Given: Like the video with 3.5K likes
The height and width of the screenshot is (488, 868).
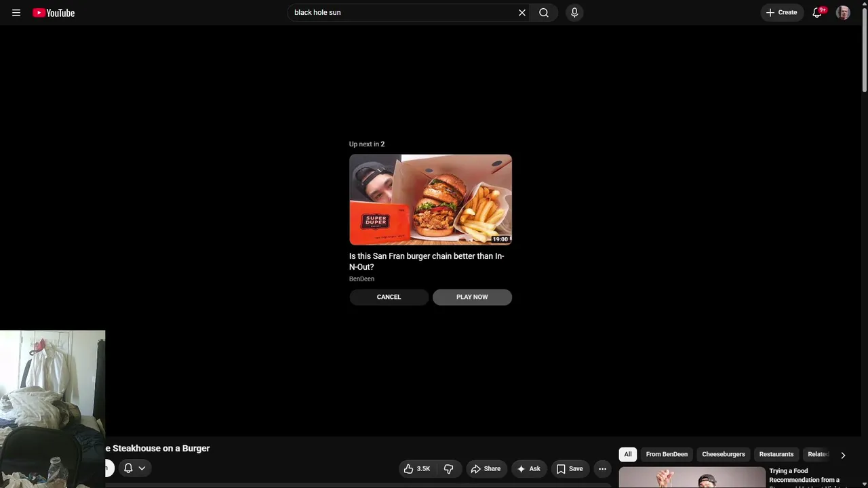Looking at the screenshot, I should click(x=417, y=468).
